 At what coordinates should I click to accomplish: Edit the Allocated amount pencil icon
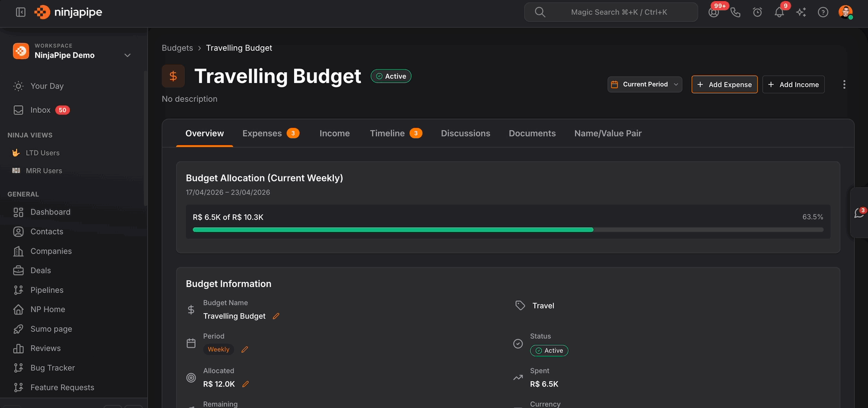[246, 384]
